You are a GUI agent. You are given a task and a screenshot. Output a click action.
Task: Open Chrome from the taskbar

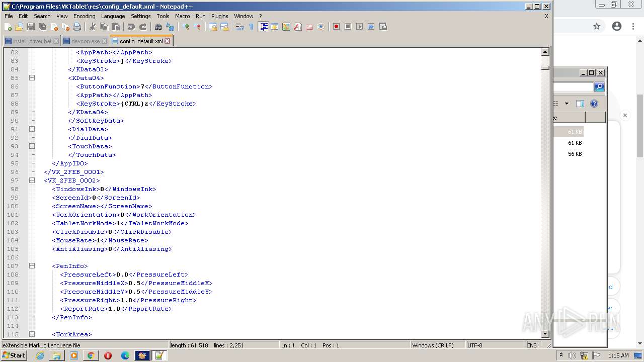click(91, 355)
